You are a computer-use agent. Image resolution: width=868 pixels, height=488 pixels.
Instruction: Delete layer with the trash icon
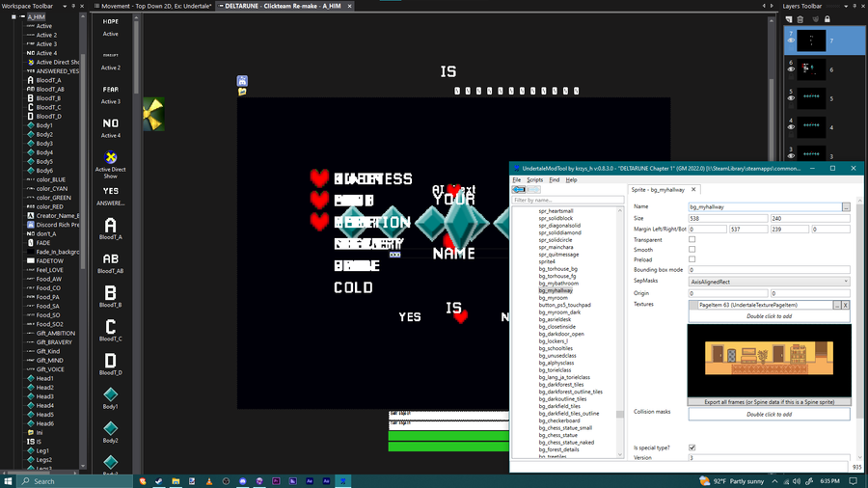[x=800, y=19]
